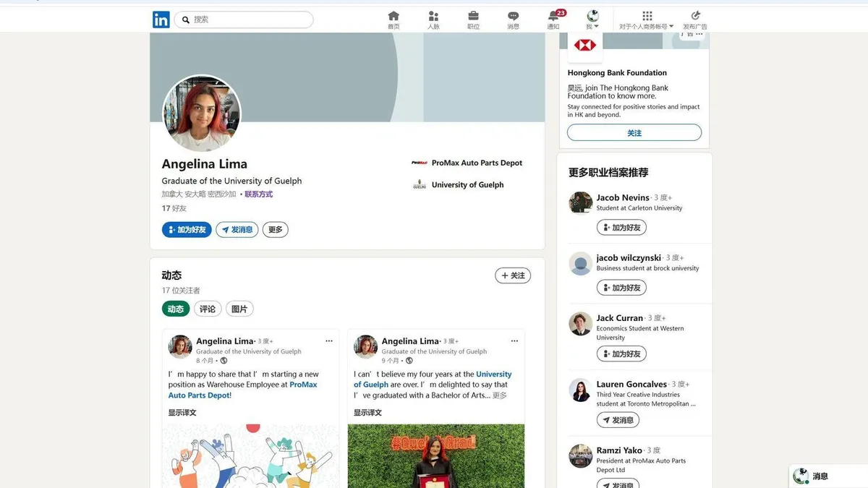Click the 17 位关注者 followers text
This screenshot has width=868, height=488.
(181, 291)
